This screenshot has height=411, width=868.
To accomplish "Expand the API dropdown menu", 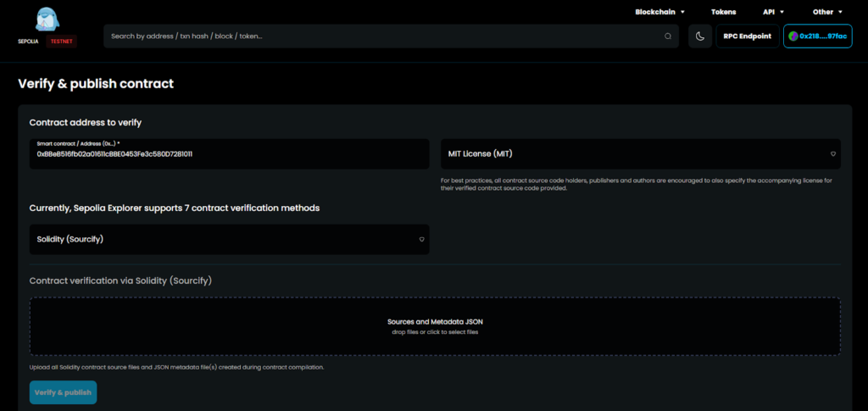I will (x=773, y=12).
